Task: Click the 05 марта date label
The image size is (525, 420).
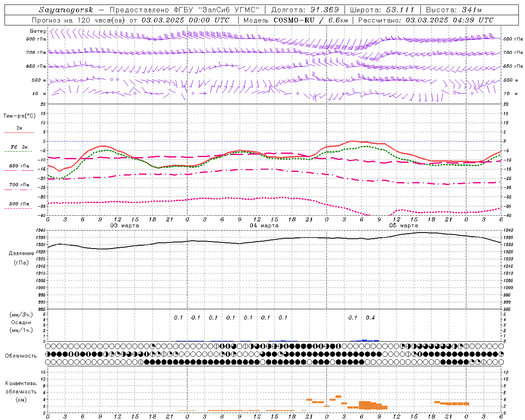Action: coord(404,226)
